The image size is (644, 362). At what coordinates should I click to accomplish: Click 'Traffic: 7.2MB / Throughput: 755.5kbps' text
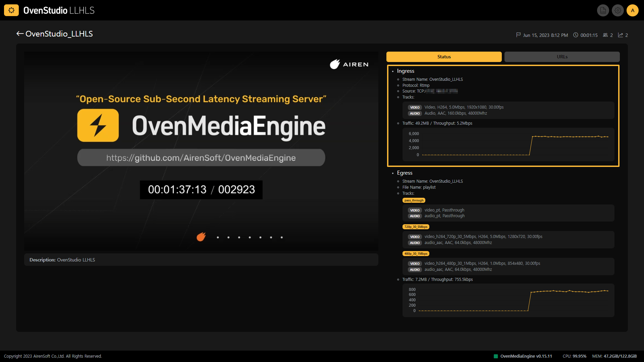pyautogui.click(x=437, y=279)
